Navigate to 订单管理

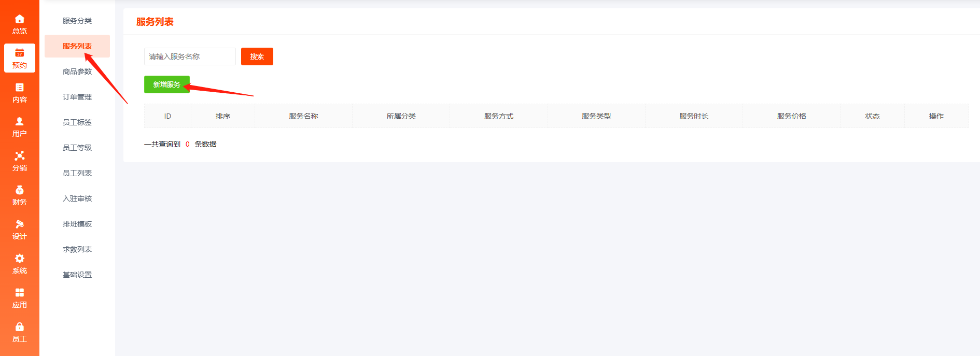pyautogui.click(x=77, y=97)
